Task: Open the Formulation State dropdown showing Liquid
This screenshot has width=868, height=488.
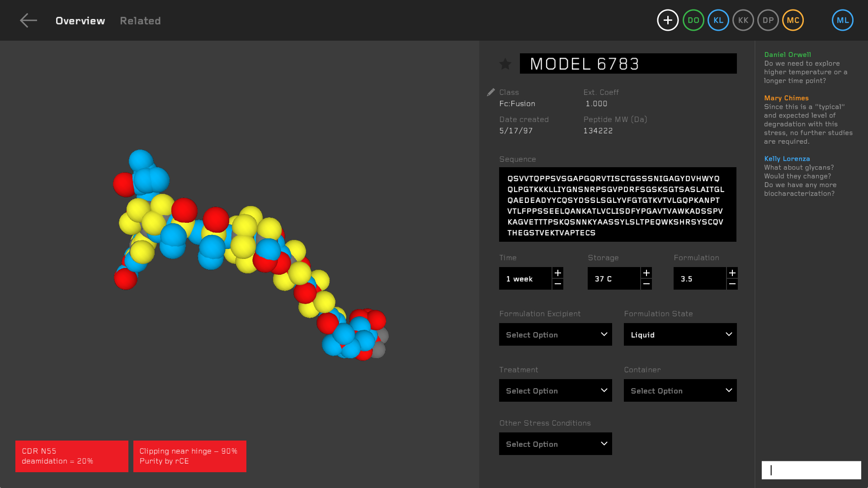Action: click(680, 334)
